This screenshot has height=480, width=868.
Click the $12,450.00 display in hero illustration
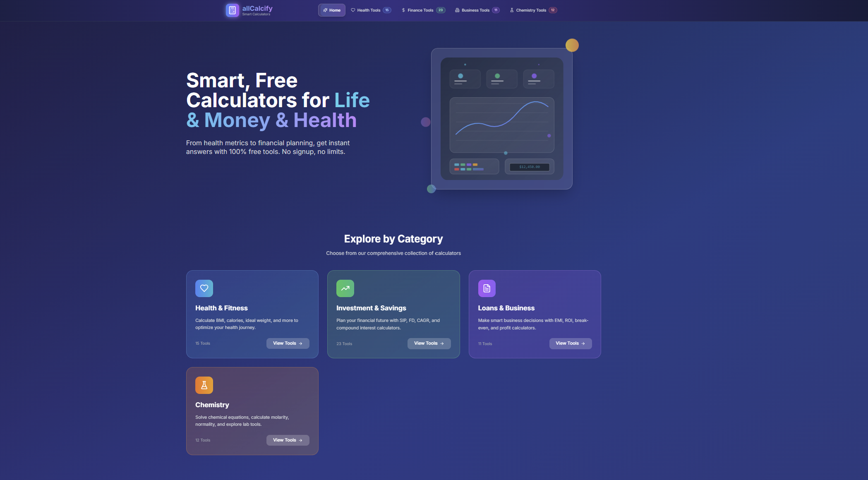(x=530, y=167)
